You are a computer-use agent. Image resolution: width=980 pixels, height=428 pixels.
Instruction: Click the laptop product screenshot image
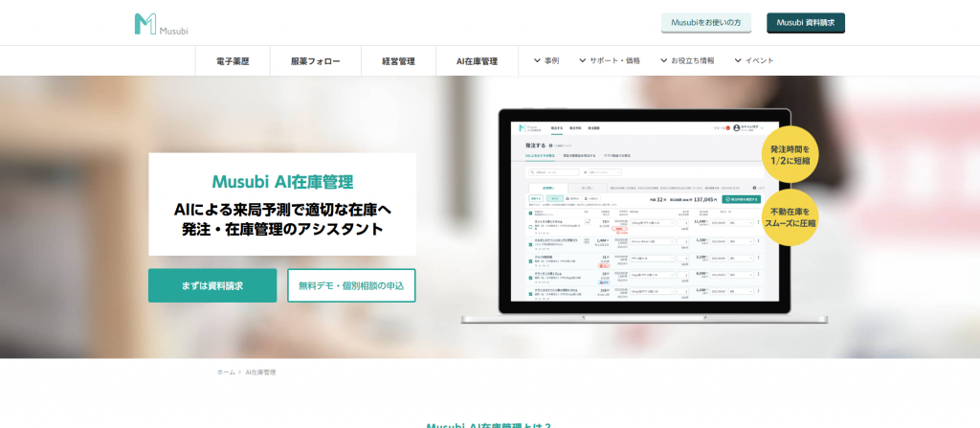[x=644, y=215]
